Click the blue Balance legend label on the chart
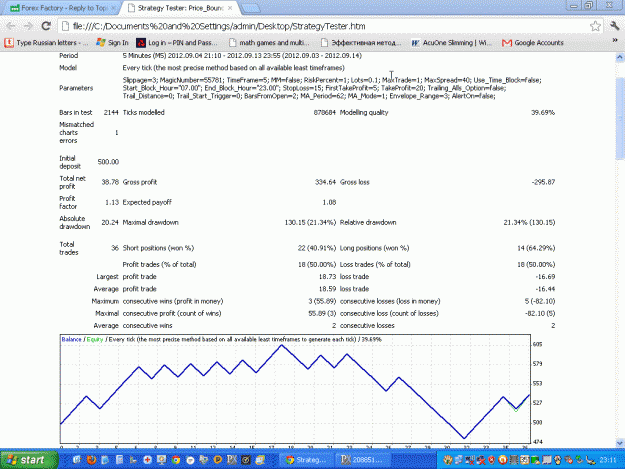This screenshot has width=625, height=469. (71, 339)
